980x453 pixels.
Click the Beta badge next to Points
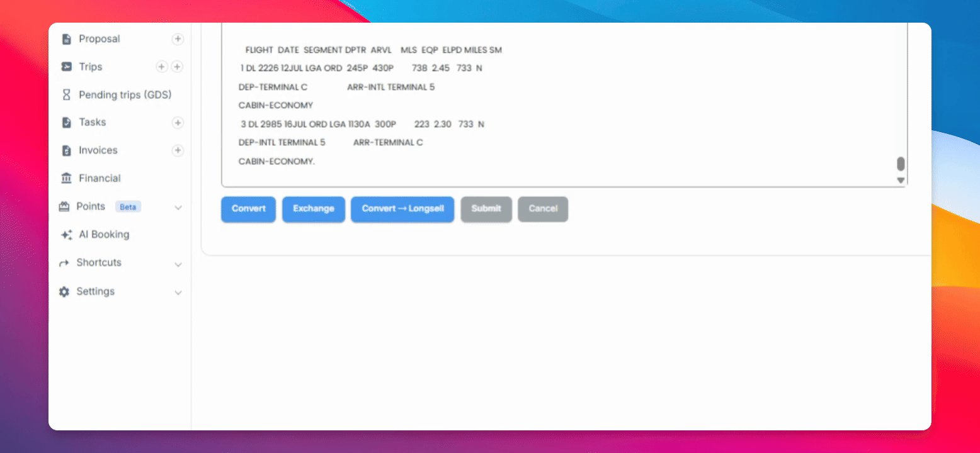(128, 206)
